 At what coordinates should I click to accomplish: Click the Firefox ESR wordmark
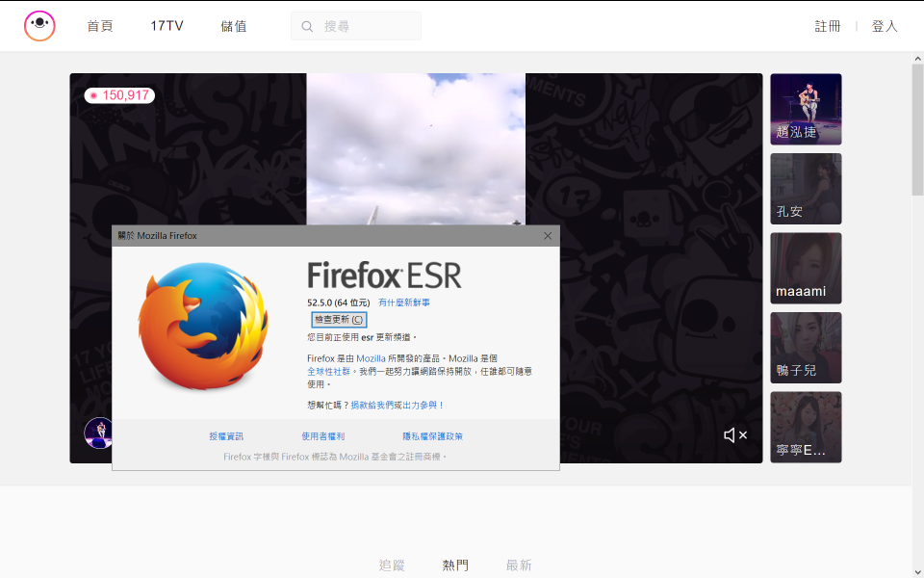pyautogui.click(x=384, y=276)
